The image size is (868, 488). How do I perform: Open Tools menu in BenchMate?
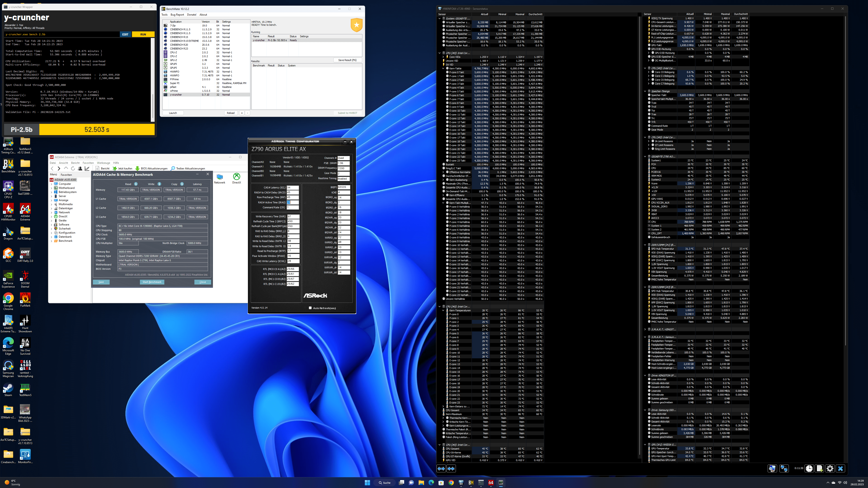pyautogui.click(x=164, y=15)
